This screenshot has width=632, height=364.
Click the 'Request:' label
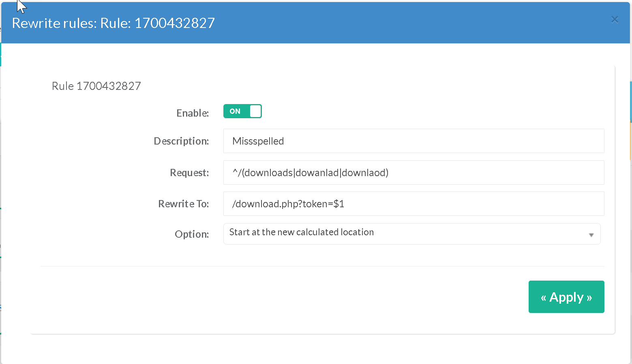click(x=189, y=172)
